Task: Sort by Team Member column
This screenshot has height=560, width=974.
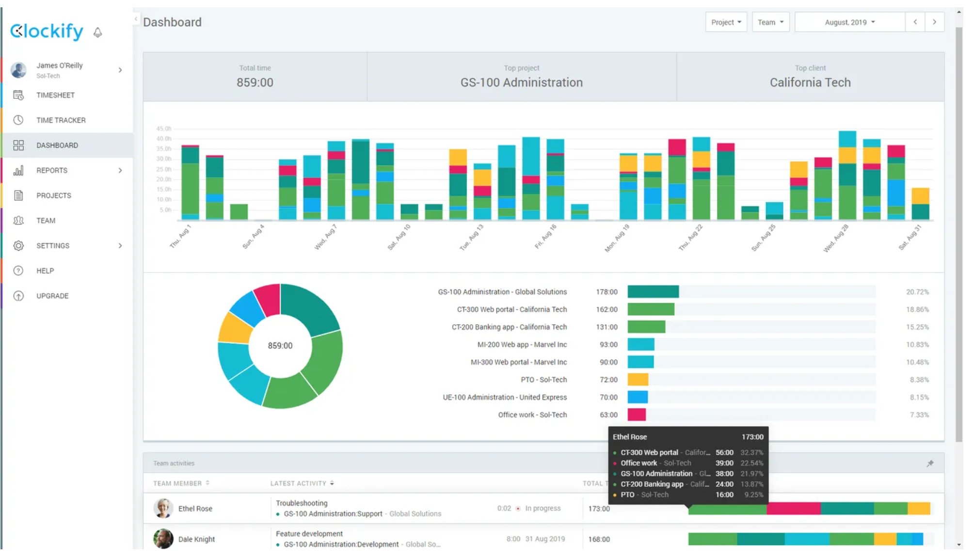Action: (181, 483)
